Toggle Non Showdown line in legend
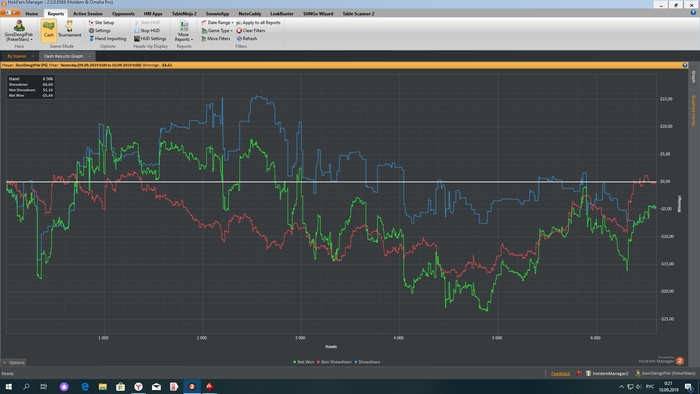Viewport: 700px width, 394px height. click(335, 362)
